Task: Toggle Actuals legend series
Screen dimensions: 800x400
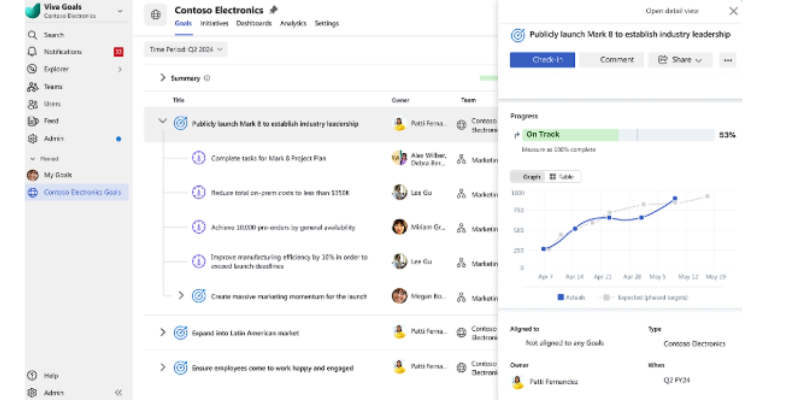Action: [571, 297]
